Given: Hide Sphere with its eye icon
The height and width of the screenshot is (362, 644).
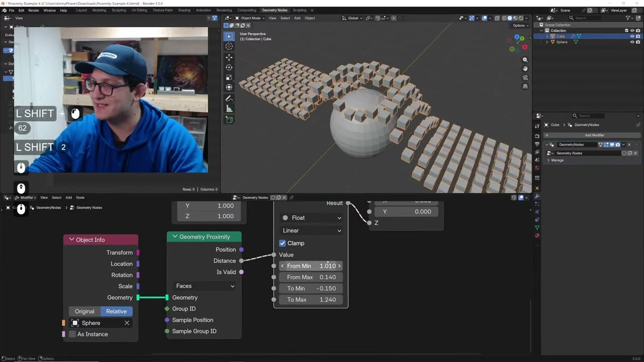Looking at the screenshot, I should tap(632, 42).
